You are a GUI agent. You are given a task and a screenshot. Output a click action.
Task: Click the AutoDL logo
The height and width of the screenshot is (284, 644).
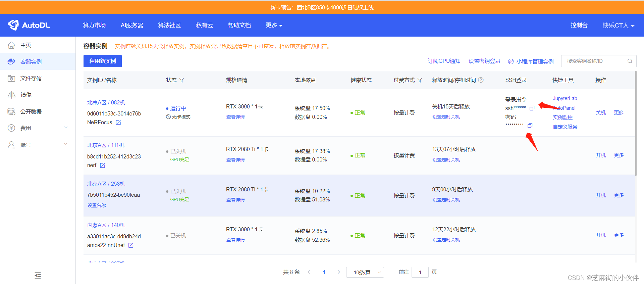tap(29, 25)
